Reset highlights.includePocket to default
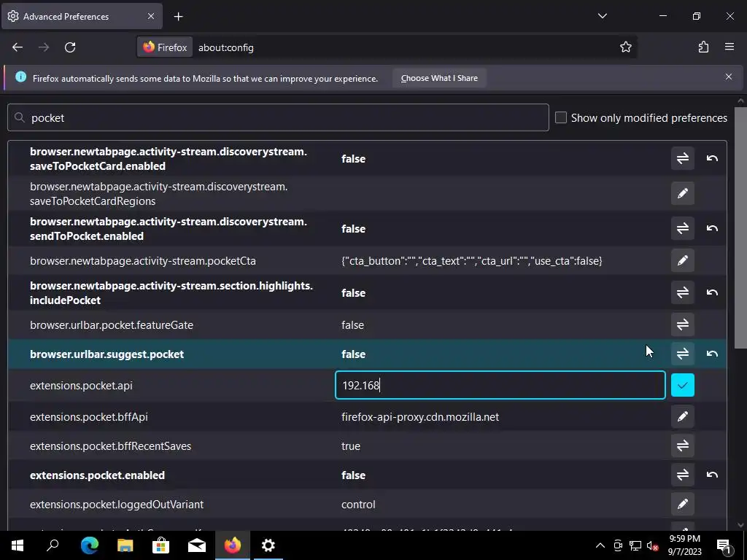 tap(712, 292)
